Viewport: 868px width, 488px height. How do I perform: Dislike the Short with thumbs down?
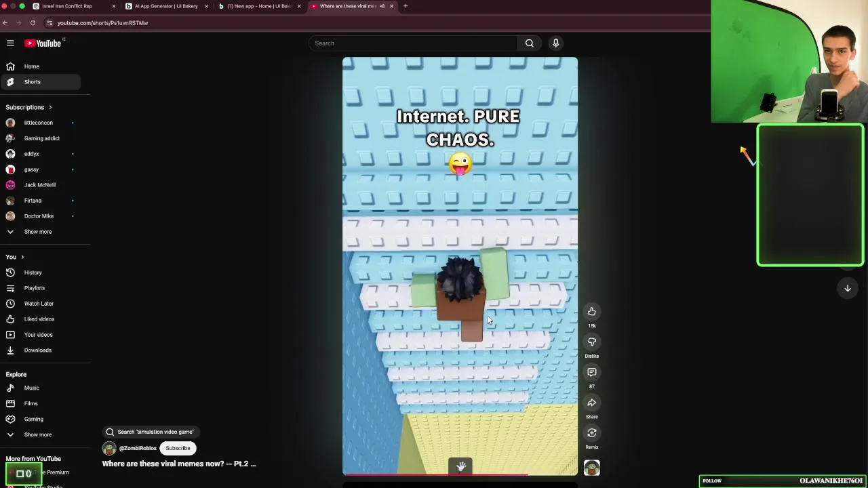pos(591,342)
